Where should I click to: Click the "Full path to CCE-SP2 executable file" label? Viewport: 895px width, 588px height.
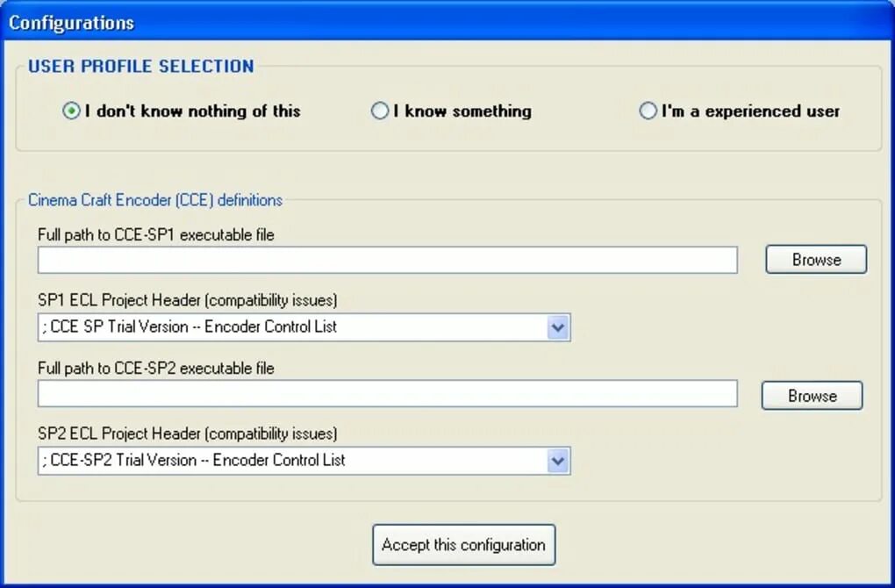[156, 369]
